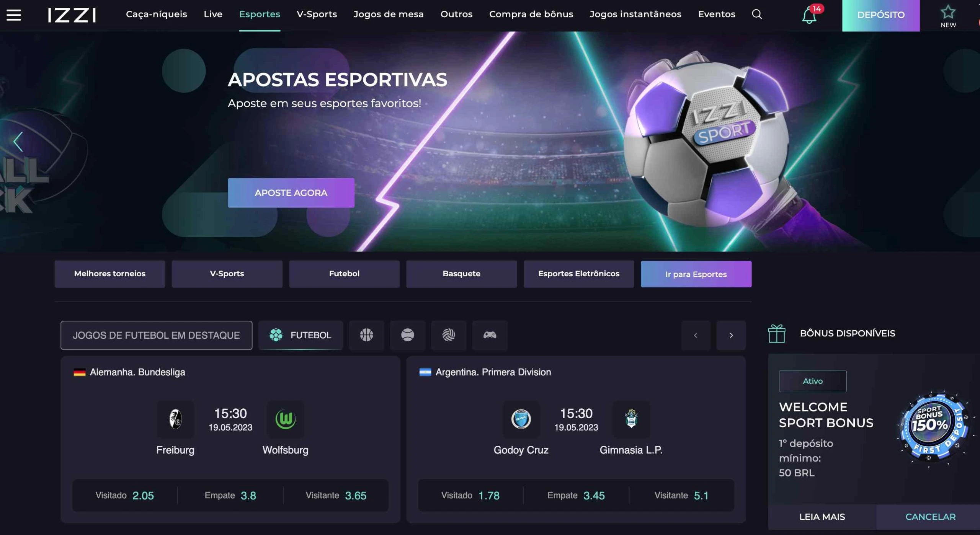
Task: Cancel the Welcome Sport Bonus
Action: (930, 517)
